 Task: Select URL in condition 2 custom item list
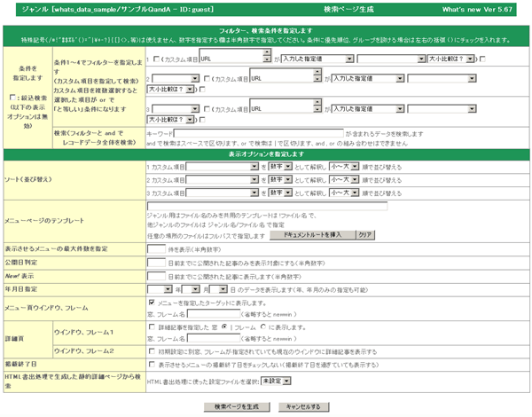[x=281, y=78]
